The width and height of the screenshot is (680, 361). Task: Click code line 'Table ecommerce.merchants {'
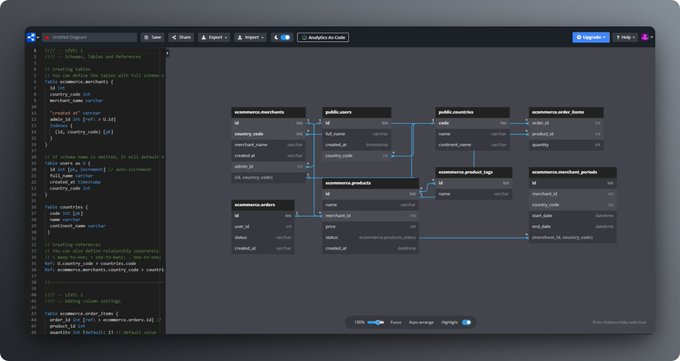(x=79, y=82)
